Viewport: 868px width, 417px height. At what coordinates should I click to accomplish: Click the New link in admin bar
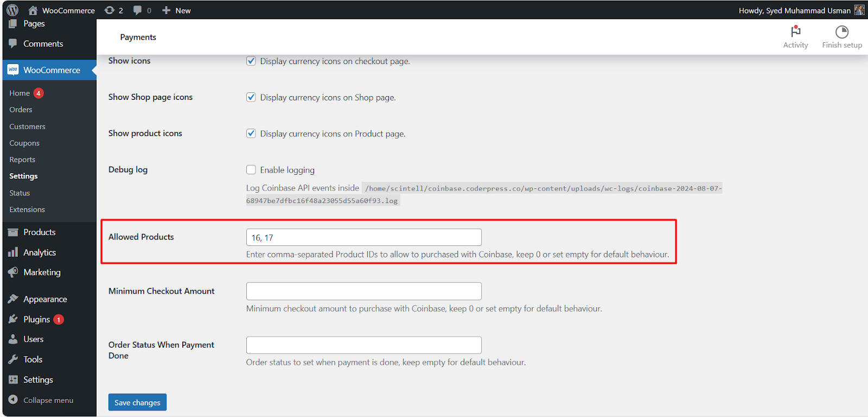click(x=183, y=10)
